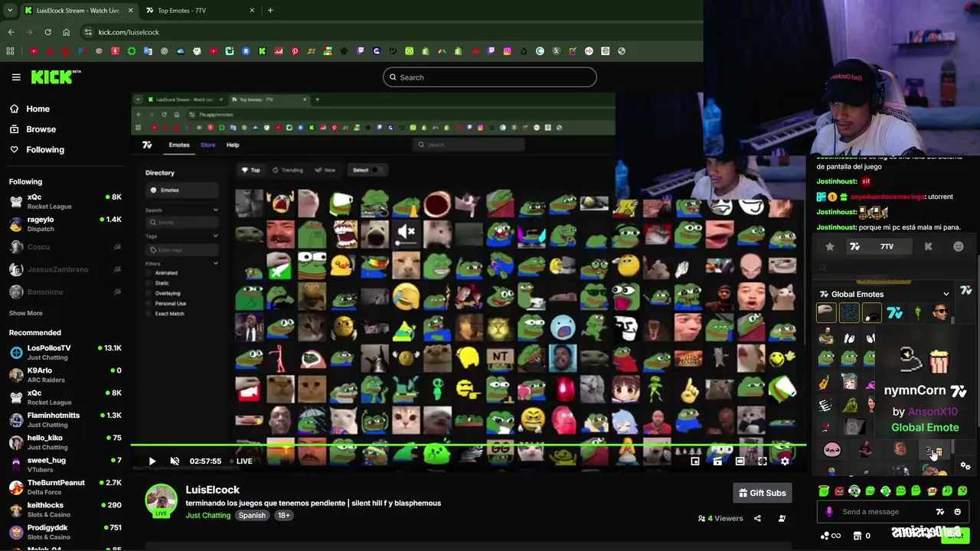Open the Prodigyddk channel
This screenshot has width=980, height=551.
65,532
